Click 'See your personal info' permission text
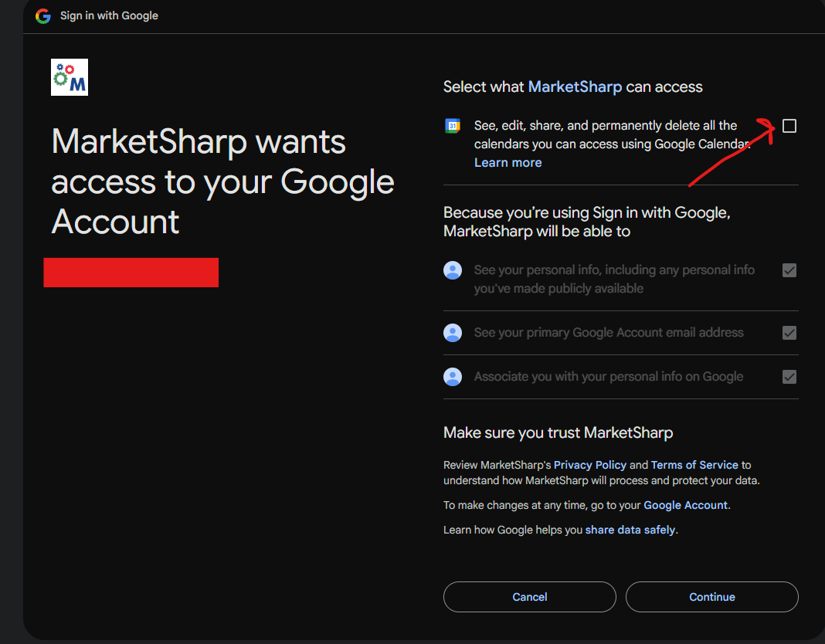The height and width of the screenshot is (644, 825). click(614, 280)
